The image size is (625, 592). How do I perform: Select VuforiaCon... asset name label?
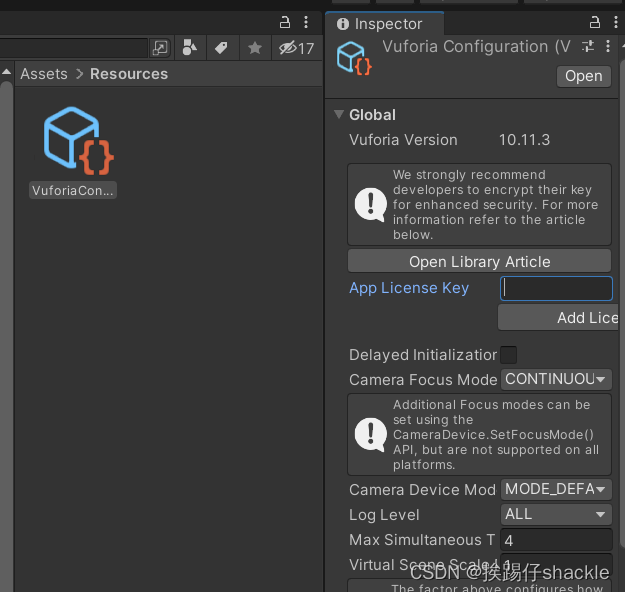73,190
